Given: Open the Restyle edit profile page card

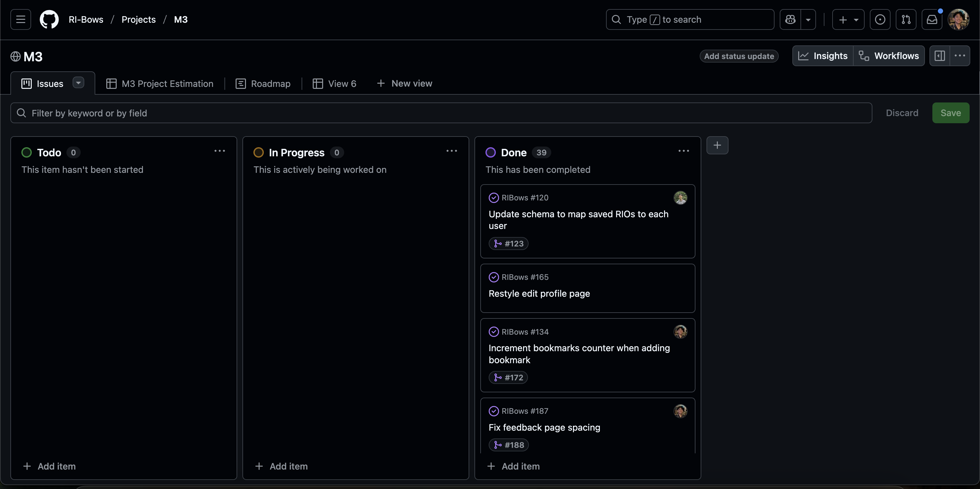Looking at the screenshot, I should [539, 293].
